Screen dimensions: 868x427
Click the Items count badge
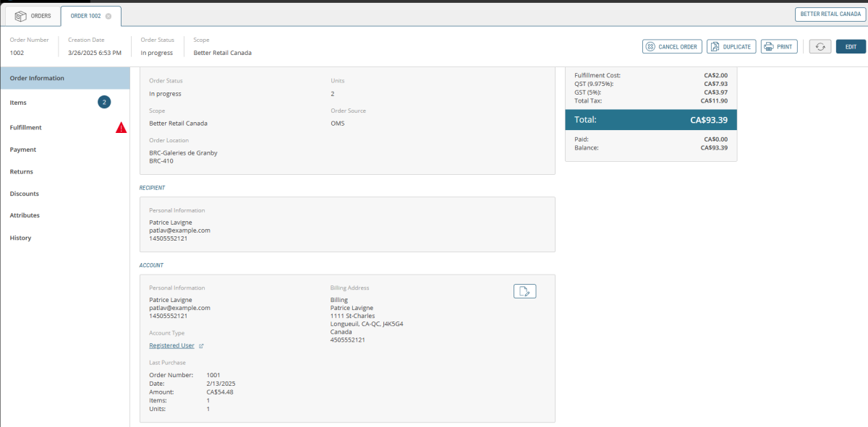104,103
